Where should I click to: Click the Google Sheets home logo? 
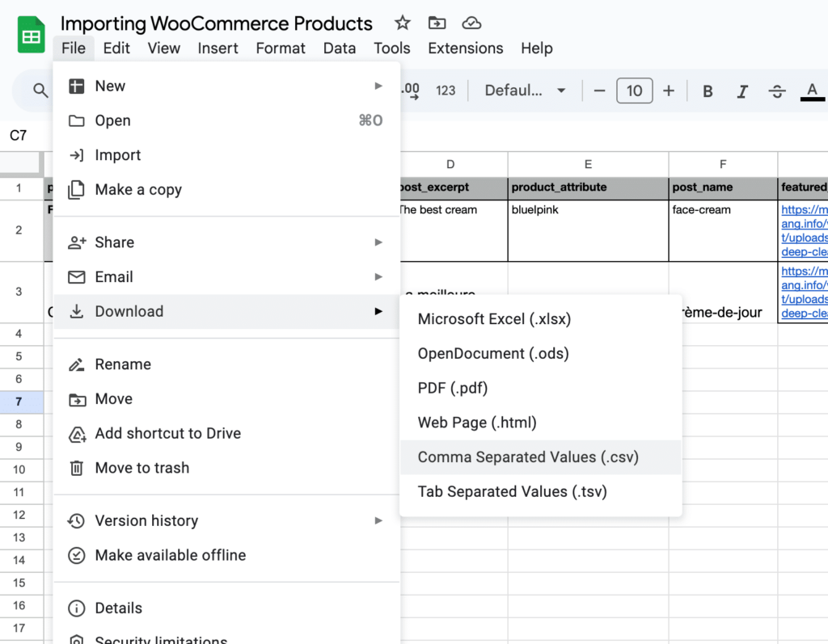pos(31,34)
